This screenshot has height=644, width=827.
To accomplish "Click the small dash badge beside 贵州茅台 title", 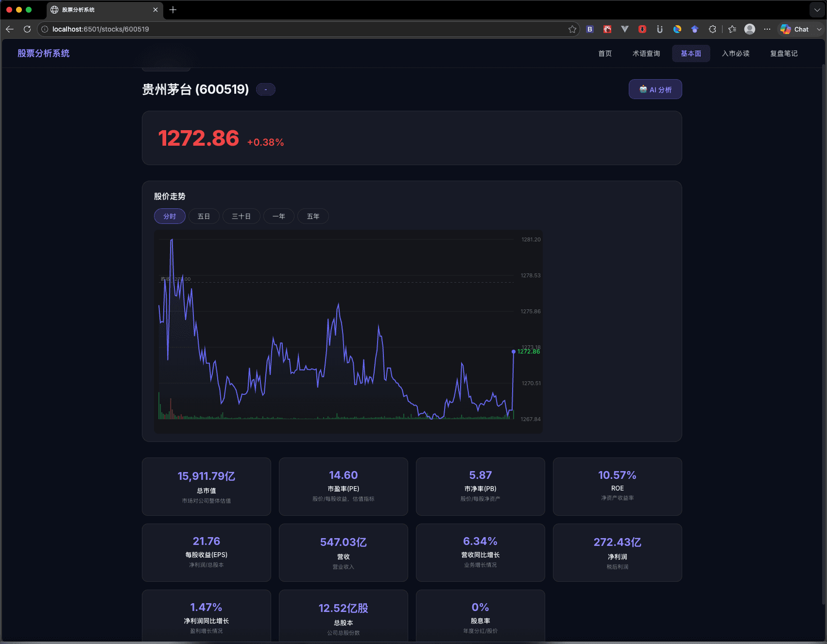I will tap(266, 89).
